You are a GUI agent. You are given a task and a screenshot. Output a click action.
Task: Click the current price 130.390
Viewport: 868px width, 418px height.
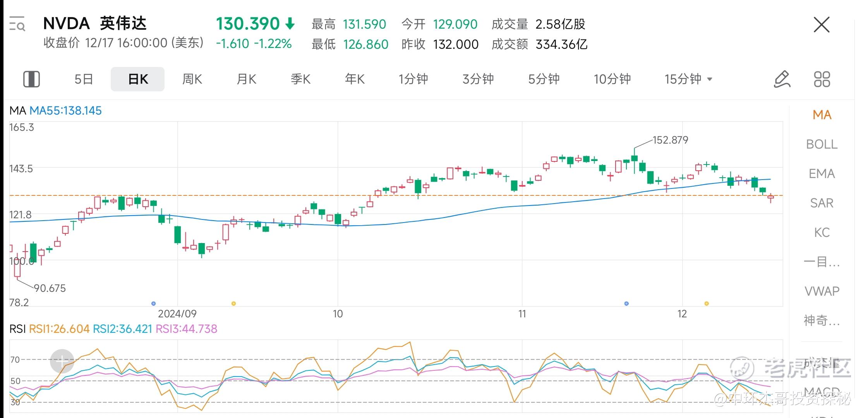[x=248, y=24]
